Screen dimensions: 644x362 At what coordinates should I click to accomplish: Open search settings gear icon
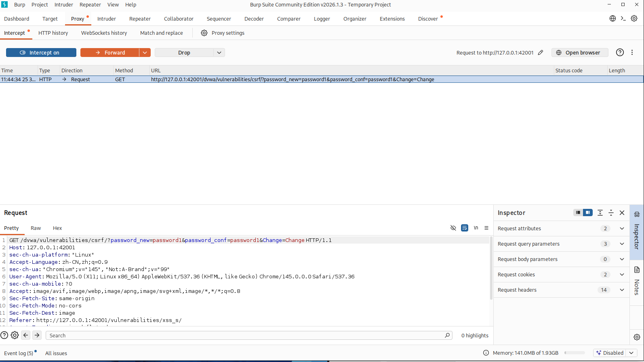coord(15,335)
